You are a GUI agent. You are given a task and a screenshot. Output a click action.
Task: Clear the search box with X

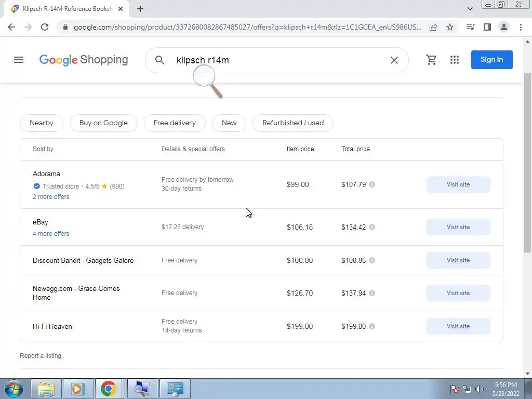click(394, 60)
